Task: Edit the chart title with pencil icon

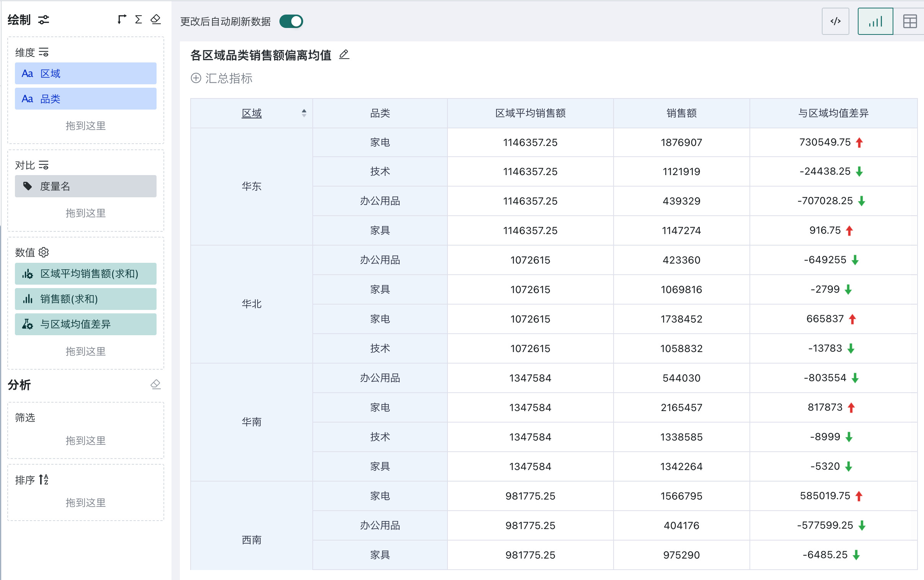Action: pyautogui.click(x=344, y=54)
